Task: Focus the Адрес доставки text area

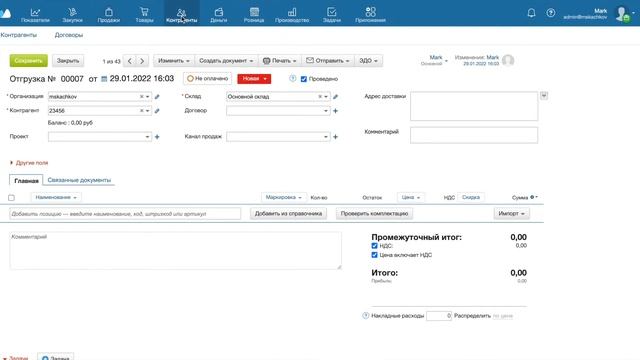Action: coord(474,106)
